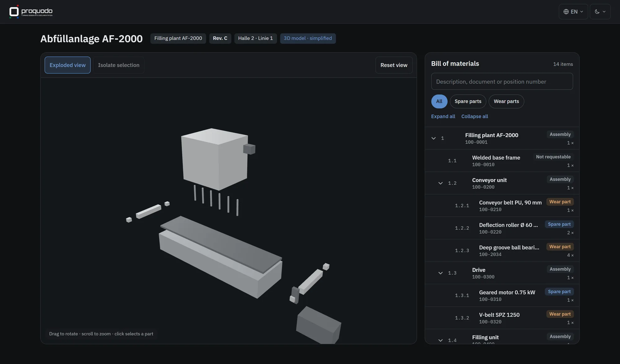The width and height of the screenshot is (620, 364).
Task: Collapse the Filling unit chevron
Action: (440, 340)
